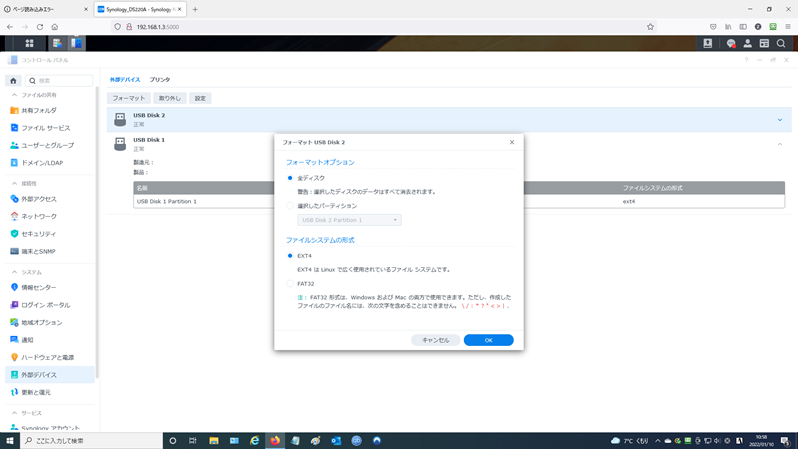Select the USB Disk 2 row

point(449,120)
